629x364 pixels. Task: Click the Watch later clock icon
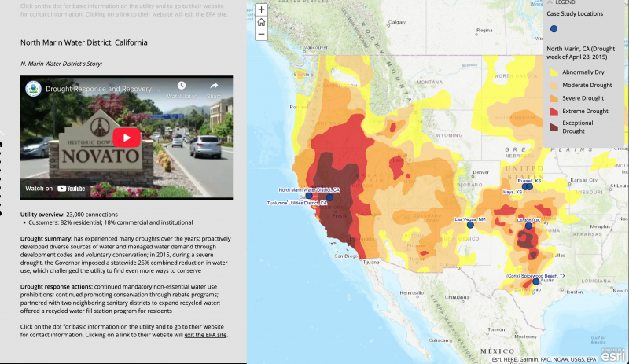click(x=182, y=86)
